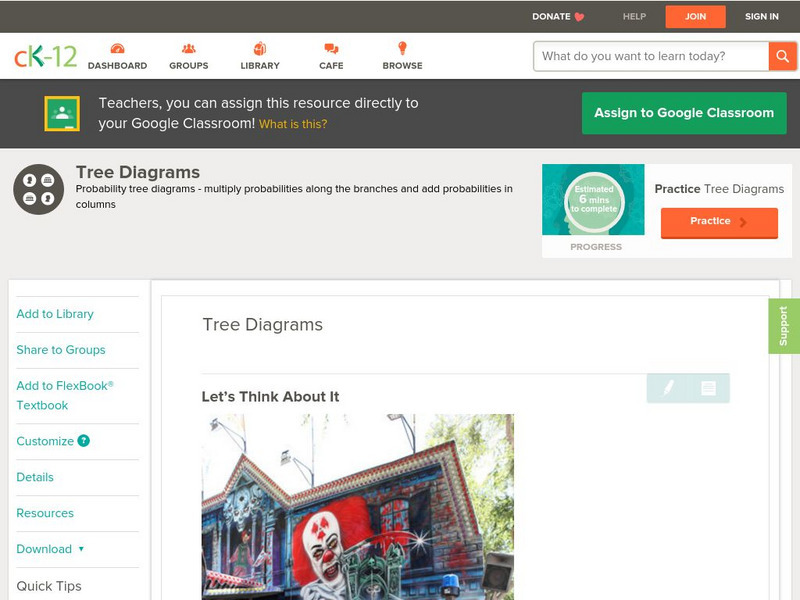
Task: Click 'Practice Tree Diagrams' text
Action: [719, 189]
